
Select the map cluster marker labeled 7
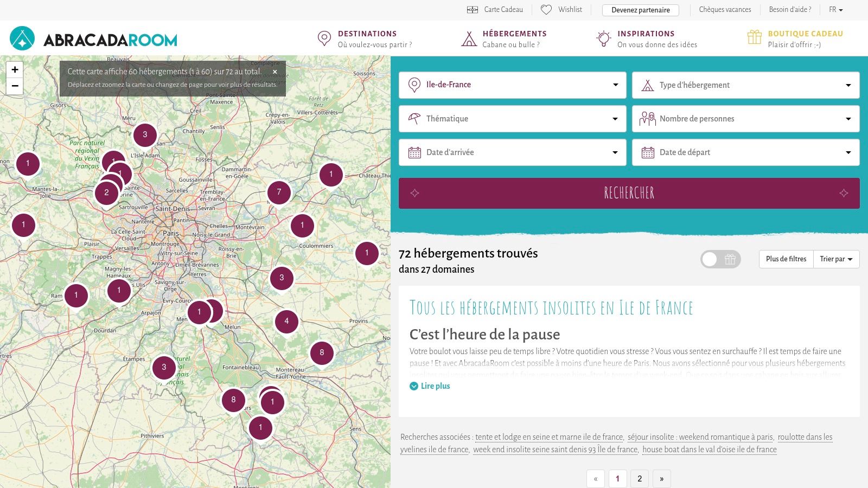pos(279,192)
